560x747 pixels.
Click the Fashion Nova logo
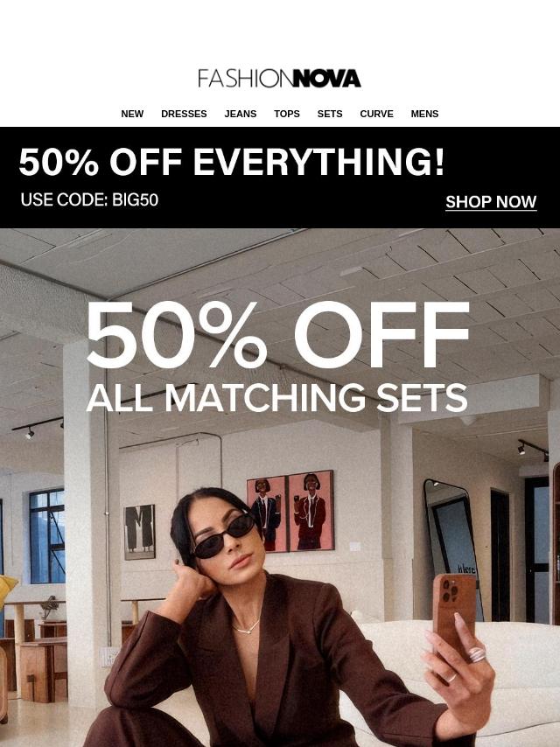point(279,79)
